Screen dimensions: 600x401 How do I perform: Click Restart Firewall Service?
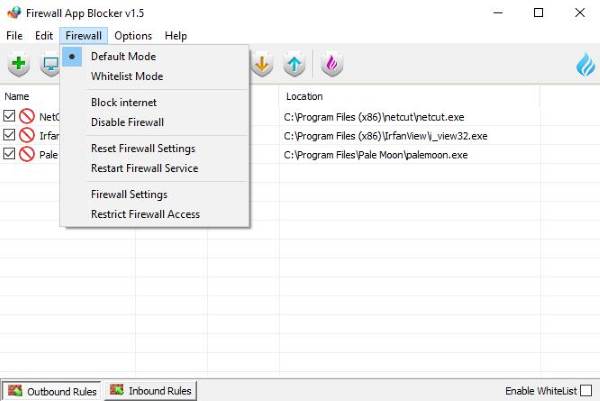(144, 168)
